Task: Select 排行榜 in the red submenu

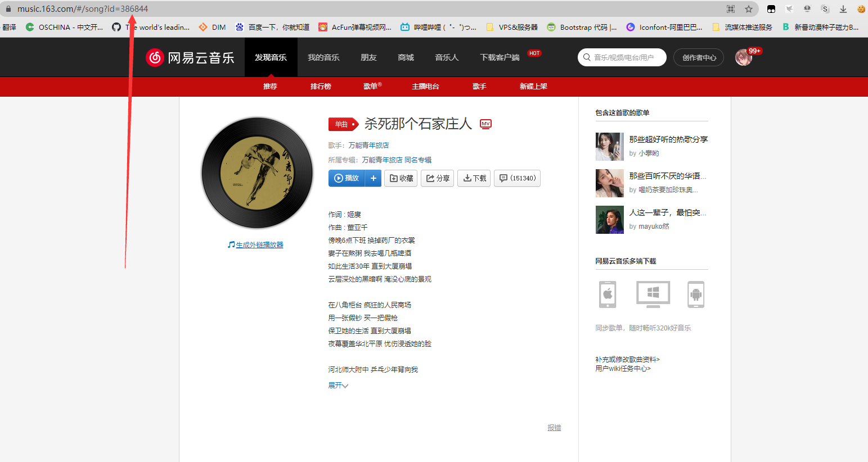Action: (x=321, y=87)
